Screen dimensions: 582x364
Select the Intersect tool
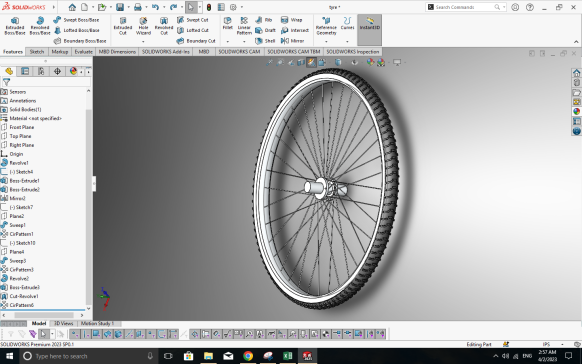[x=295, y=30]
